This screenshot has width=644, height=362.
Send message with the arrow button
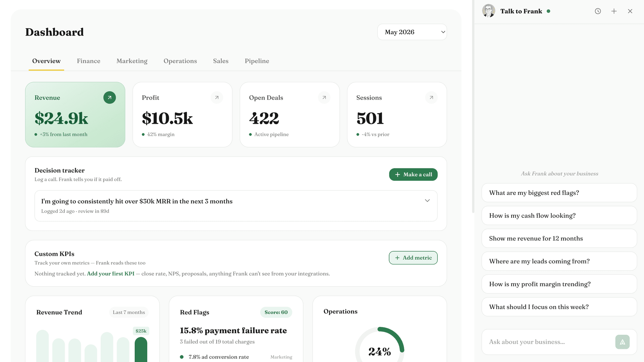click(x=622, y=342)
